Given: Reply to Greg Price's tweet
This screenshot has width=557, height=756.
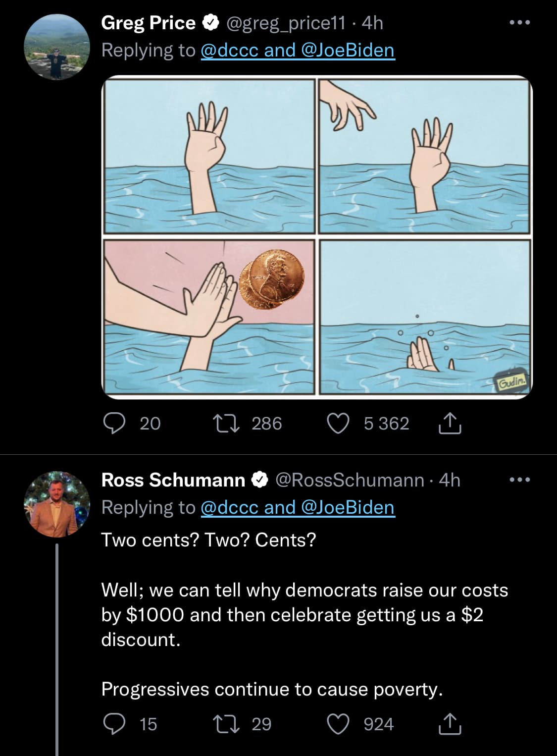Looking at the screenshot, I should coord(114,424).
